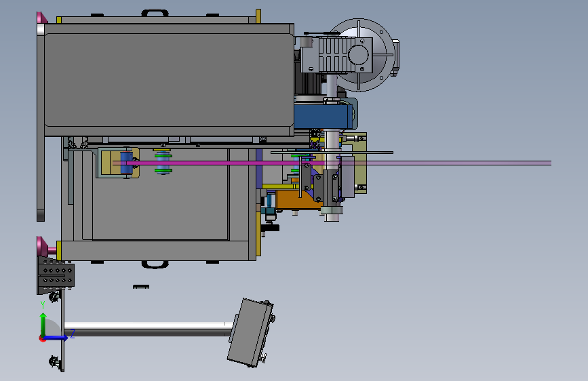
Task: Select the top carrying handle
Action: [155, 13]
